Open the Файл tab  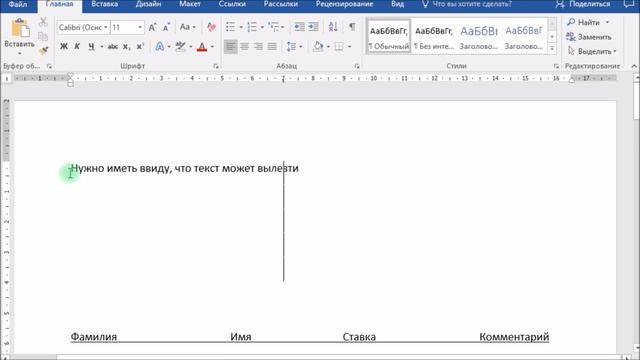pos(18,4)
